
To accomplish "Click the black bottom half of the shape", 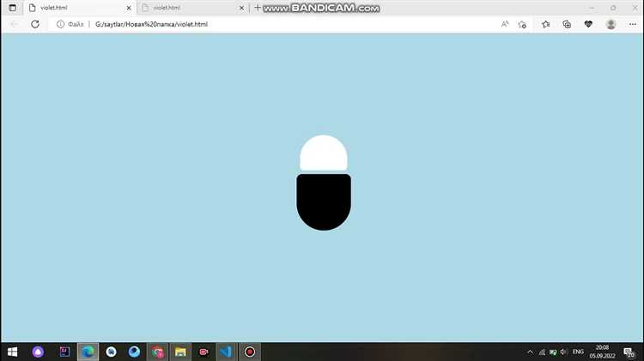I will pyautogui.click(x=324, y=202).
